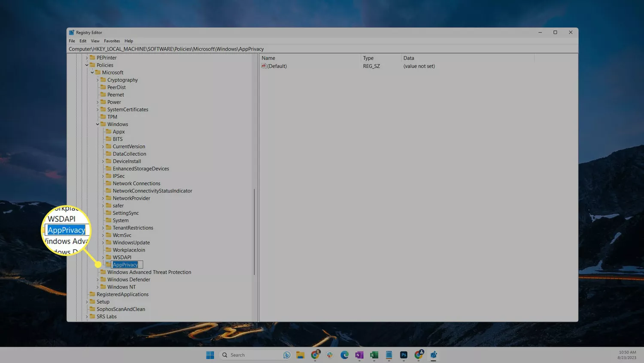The height and width of the screenshot is (363, 644).
Task: Select Windows Advanced Threat Protection key
Action: coord(149,272)
